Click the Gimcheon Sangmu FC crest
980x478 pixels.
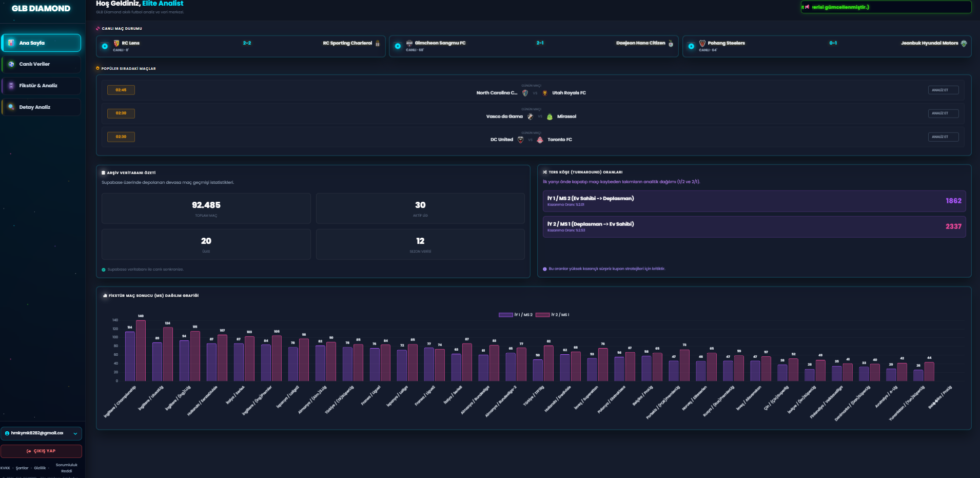[409, 43]
